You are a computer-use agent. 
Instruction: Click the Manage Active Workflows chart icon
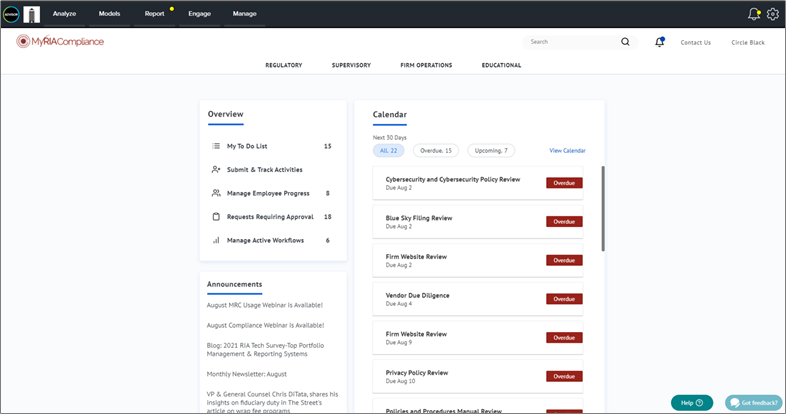click(x=216, y=240)
